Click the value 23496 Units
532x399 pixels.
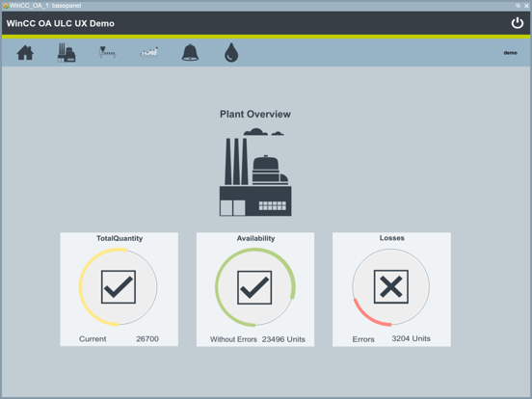click(283, 339)
